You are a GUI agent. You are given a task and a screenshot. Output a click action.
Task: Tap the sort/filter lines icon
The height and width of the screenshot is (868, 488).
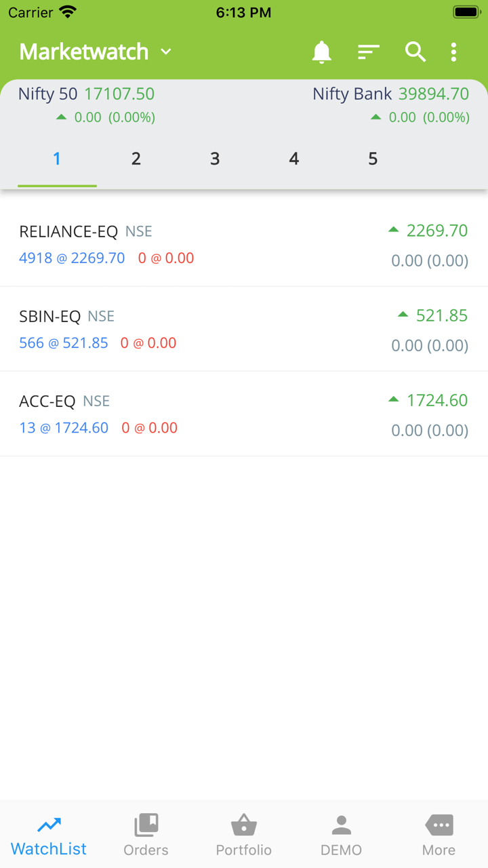(368, 52)
